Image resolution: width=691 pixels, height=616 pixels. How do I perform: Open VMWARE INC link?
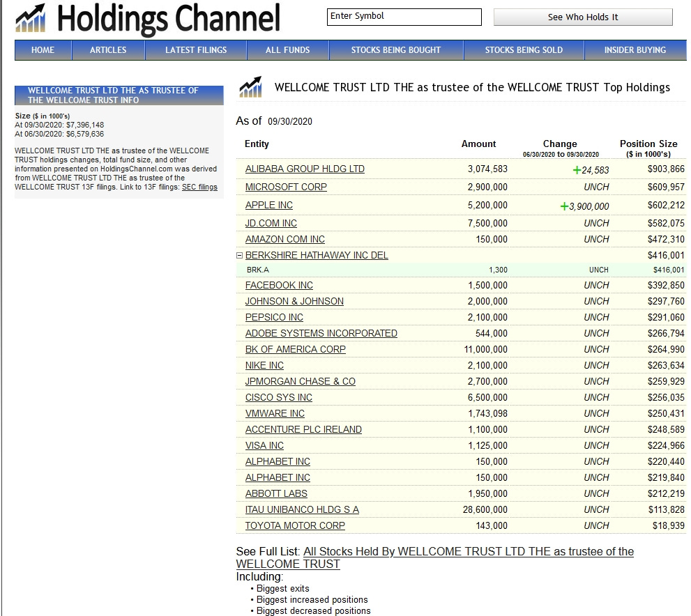[x=275, y=414]
